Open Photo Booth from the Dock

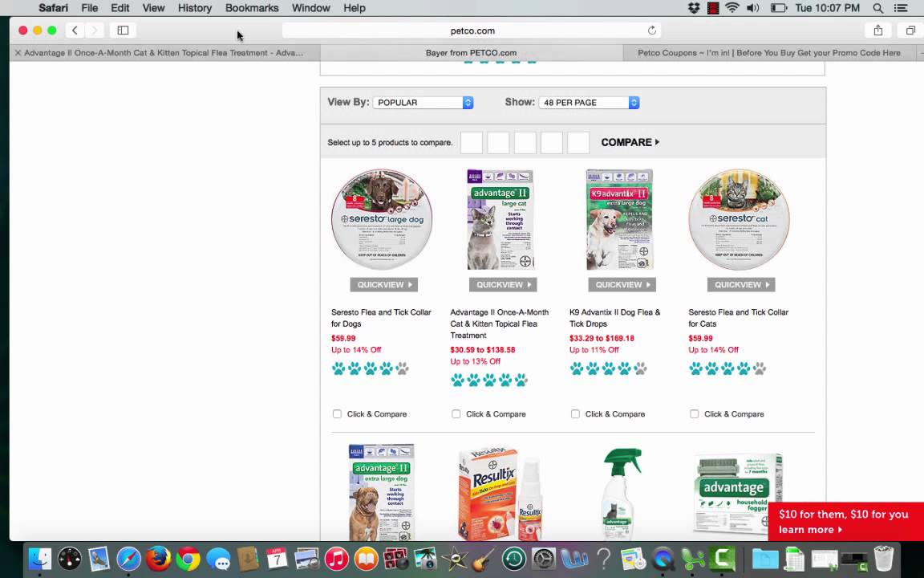395,559
